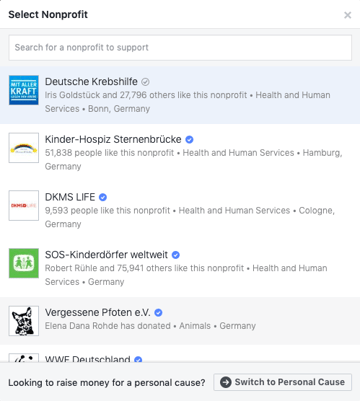Click the Deutsche Krebshilfe logo thumbnail
Screen dimensions: 360x401
click(x=24, y=90)
